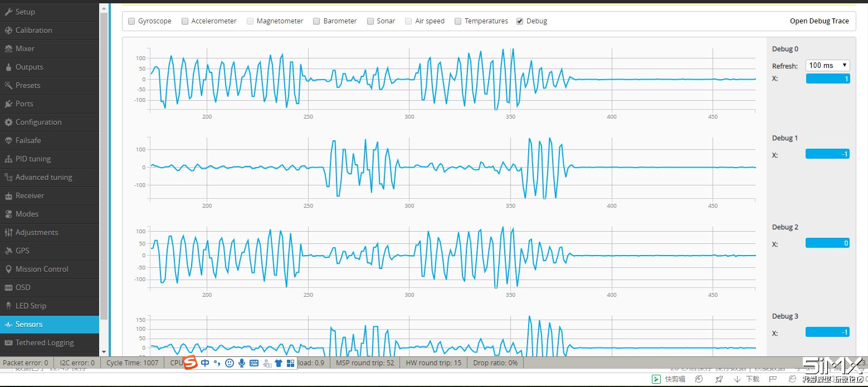868x387 pixels.
Task: Select the OSD tab
Action: coord(50,287)
